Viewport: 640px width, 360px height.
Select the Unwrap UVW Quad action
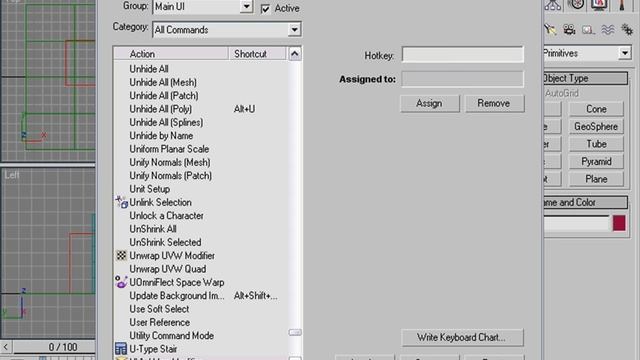[168, 269]
